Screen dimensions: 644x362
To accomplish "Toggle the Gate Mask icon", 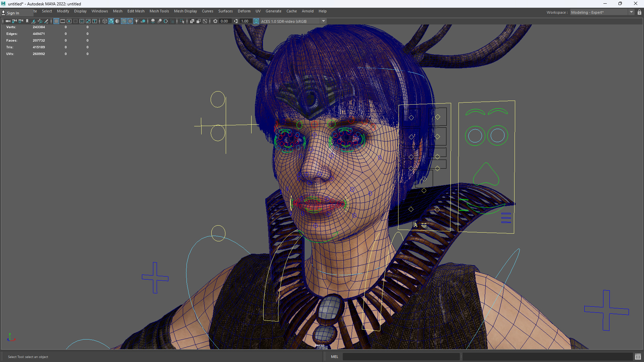I will 75,21.
